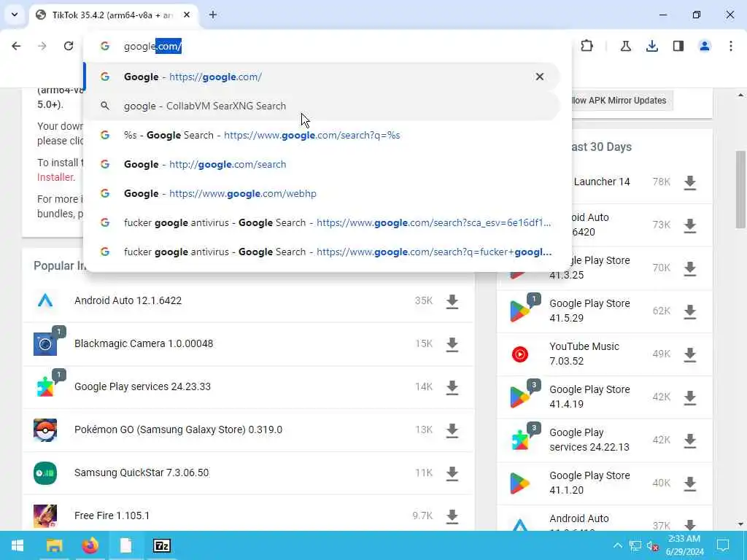Download Samsung QuickStar 7.3.06.50
The width and height of the screenshot is (747, 560).
452,473
